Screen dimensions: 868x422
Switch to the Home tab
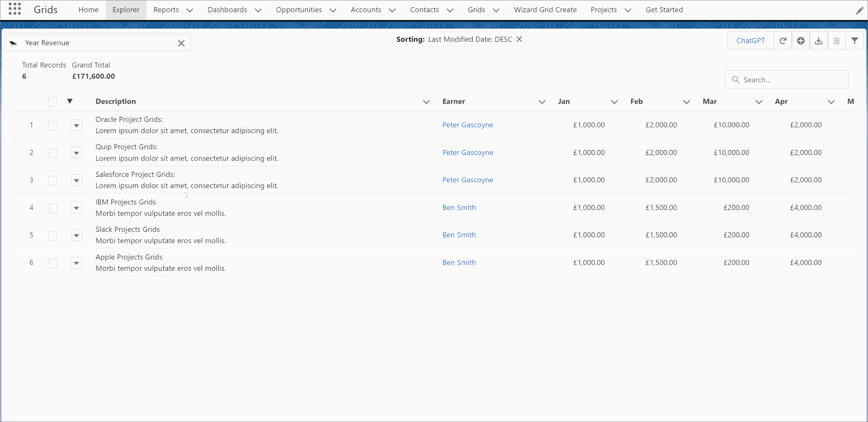(x=88, y=10)
